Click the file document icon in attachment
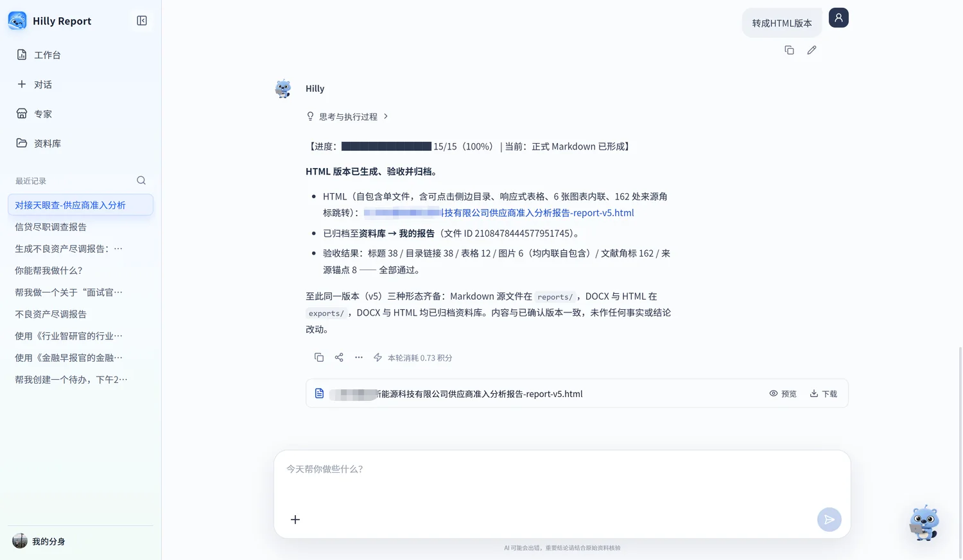963x560 pixels. coord(319,393)
